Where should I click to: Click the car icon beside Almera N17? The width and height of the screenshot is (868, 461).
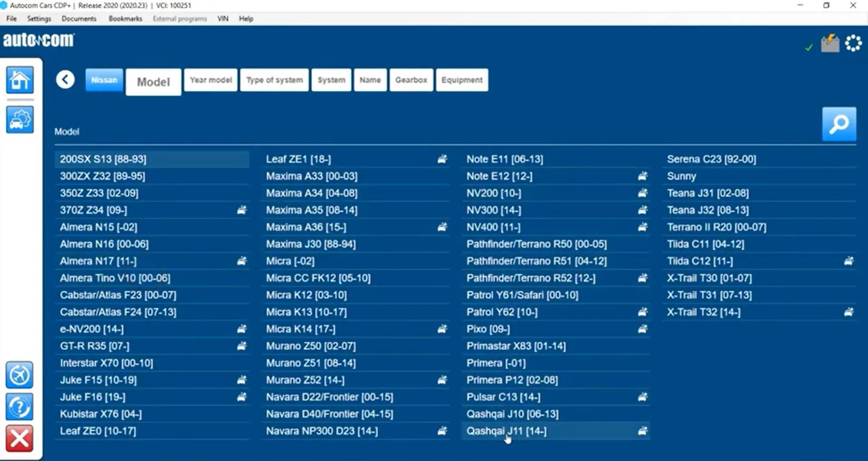click(x=242, y=261)
